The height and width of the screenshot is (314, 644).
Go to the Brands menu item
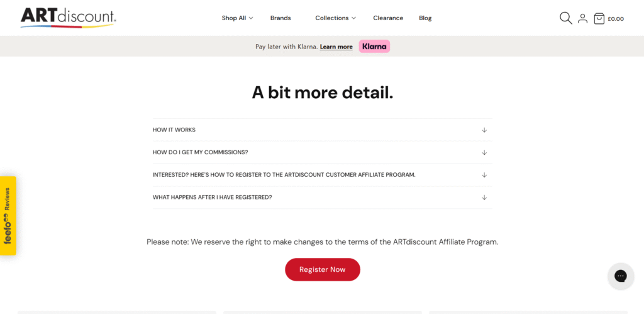[280, 18]
